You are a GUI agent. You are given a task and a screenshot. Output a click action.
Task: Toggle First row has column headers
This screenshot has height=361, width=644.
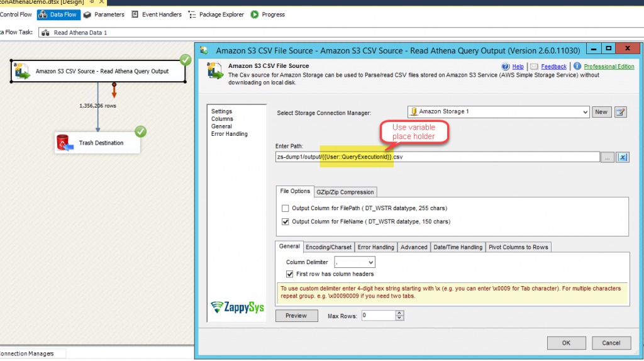click(290, 274)
